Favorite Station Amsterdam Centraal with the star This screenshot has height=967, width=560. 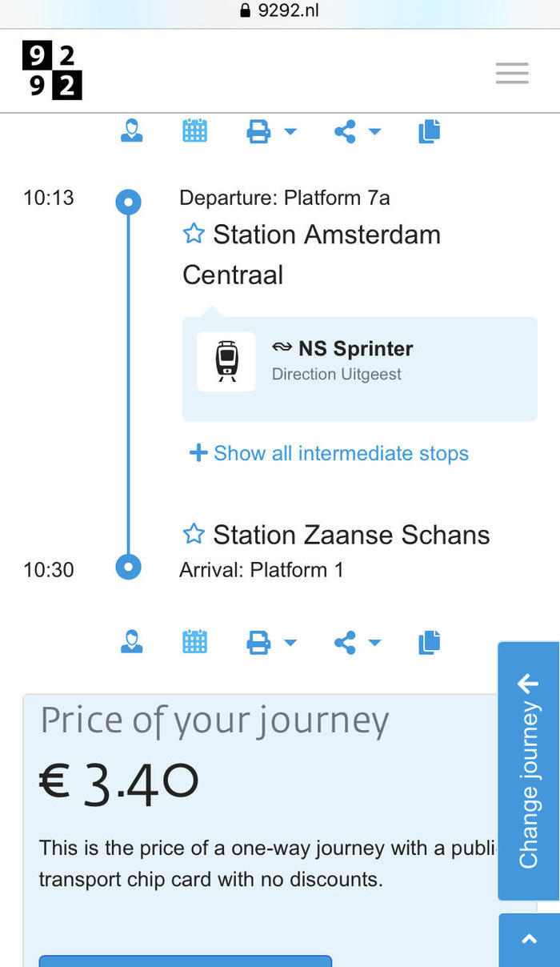pos(194,234)
